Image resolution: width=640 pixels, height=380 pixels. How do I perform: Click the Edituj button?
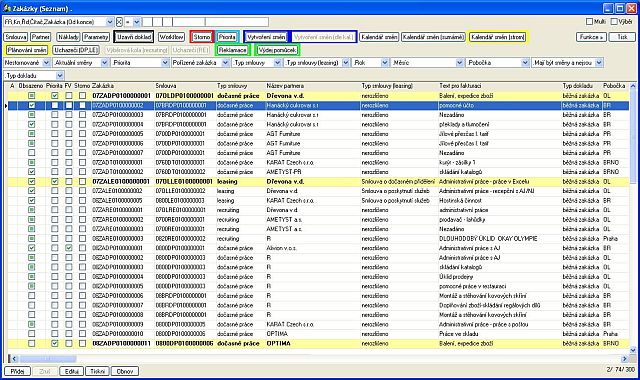coord(71,371)
